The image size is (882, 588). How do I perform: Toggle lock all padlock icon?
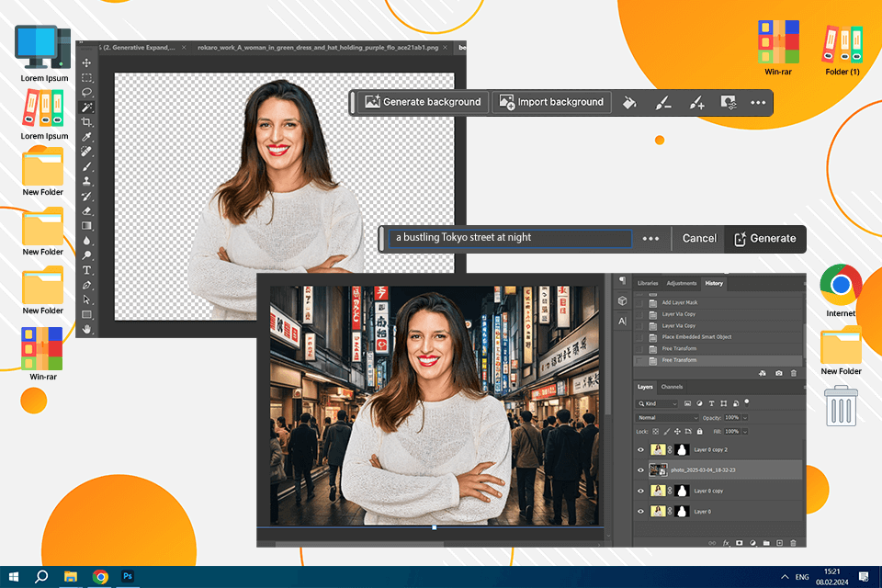700,432
